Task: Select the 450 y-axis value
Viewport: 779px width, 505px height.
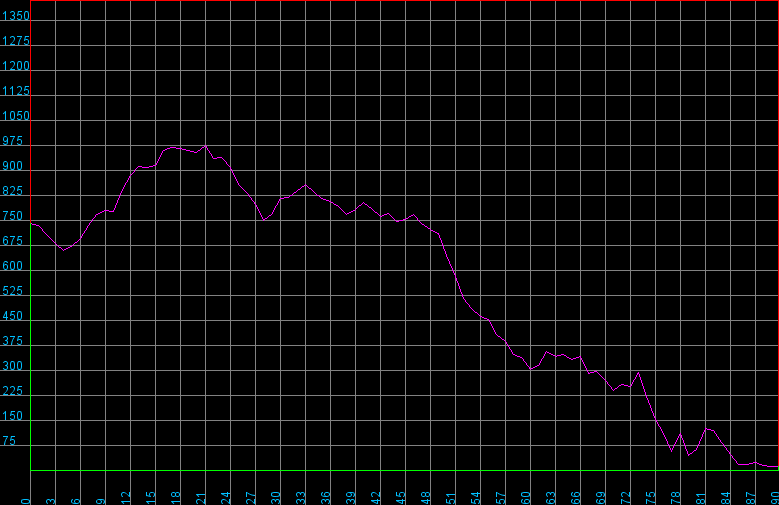Action: click(x=14, y=316)
